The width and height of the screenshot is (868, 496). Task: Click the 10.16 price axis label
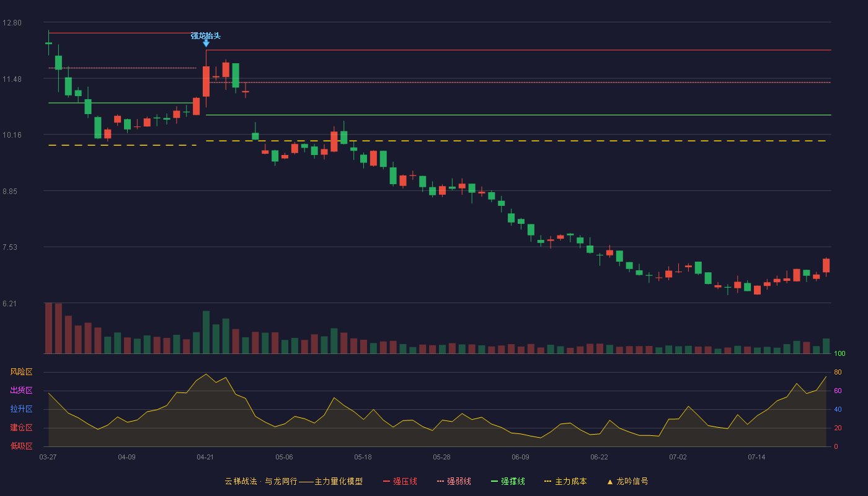[x=12, y=135]
